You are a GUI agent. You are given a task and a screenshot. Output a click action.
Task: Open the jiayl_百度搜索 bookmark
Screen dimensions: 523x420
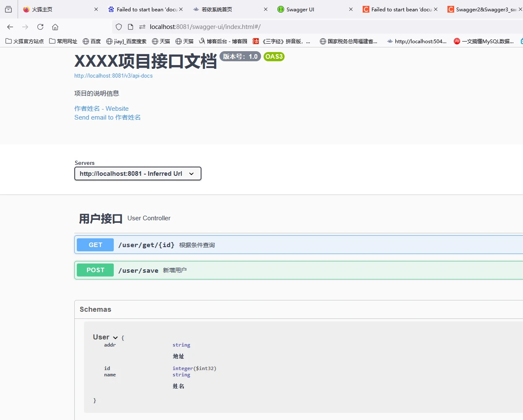[x=126, y=41]
